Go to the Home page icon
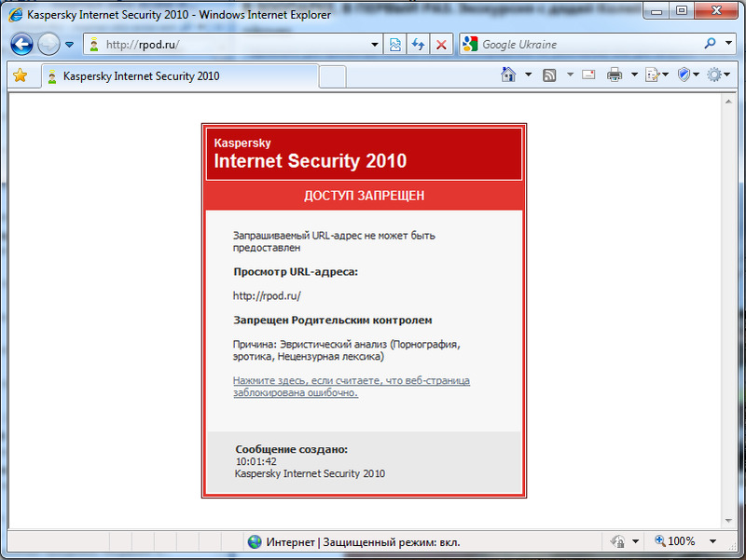 click(x=508, y=75)
